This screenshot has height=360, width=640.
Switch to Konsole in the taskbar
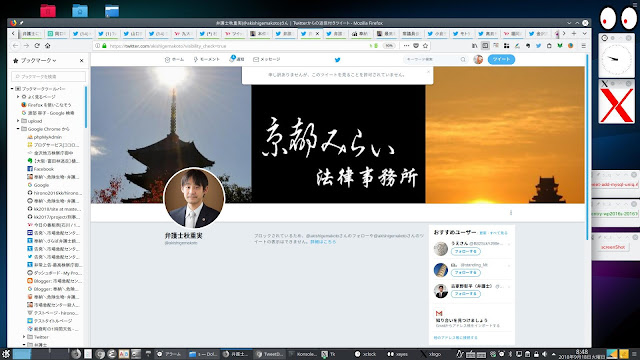[x=302, y=354]
